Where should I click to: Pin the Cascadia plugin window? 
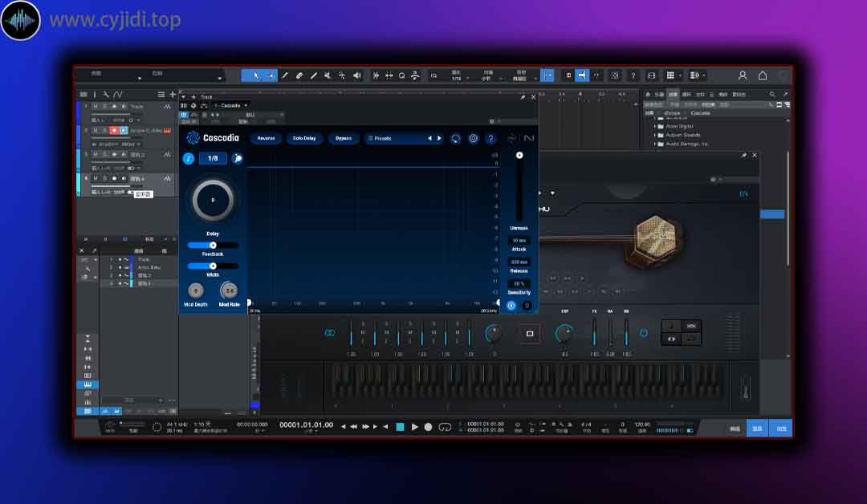click(523, 97)
